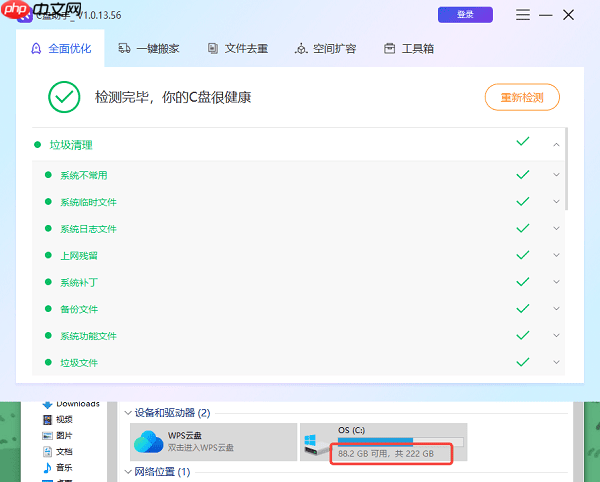Select the 系统补丁 item label

pyautogui.click(x=79, y=282)
